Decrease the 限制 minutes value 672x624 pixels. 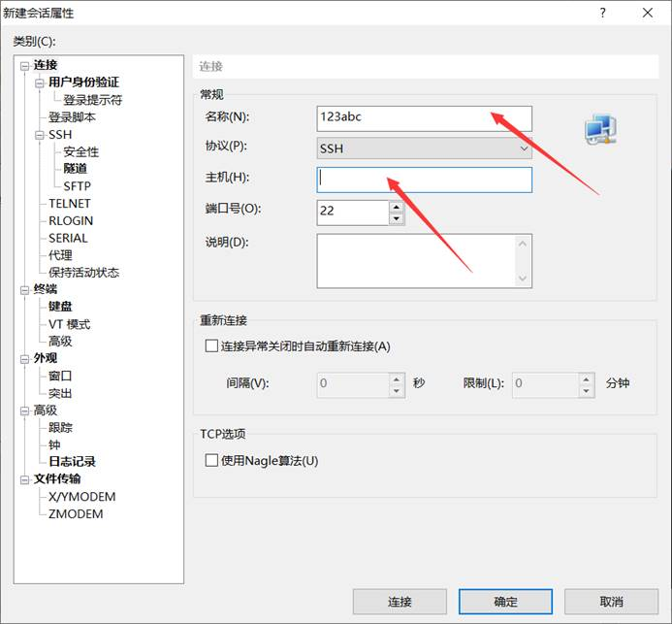click(x=587, y=391)
